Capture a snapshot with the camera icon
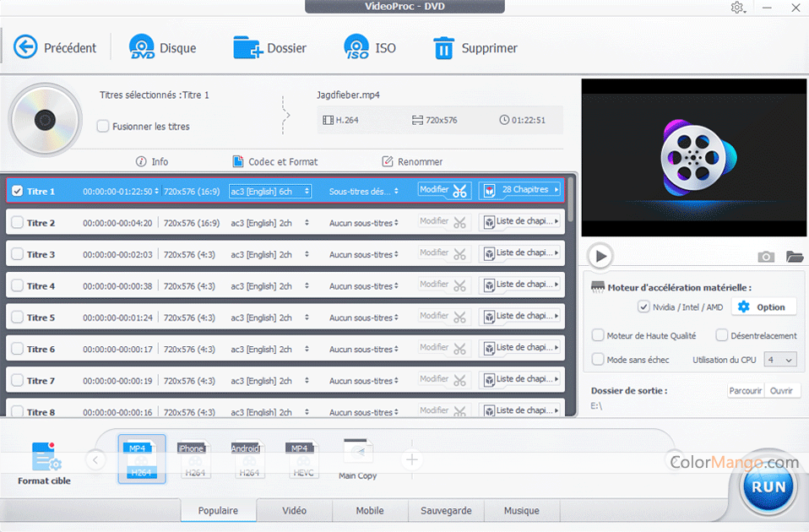The height and width of the screenshot is (532, 809). pyautogui.click(x=765, y=256)
